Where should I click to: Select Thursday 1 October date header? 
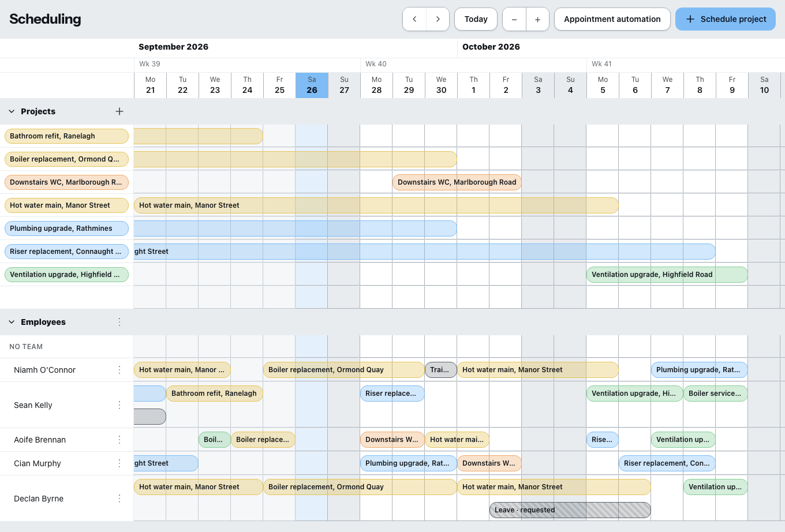pos(473,85)
